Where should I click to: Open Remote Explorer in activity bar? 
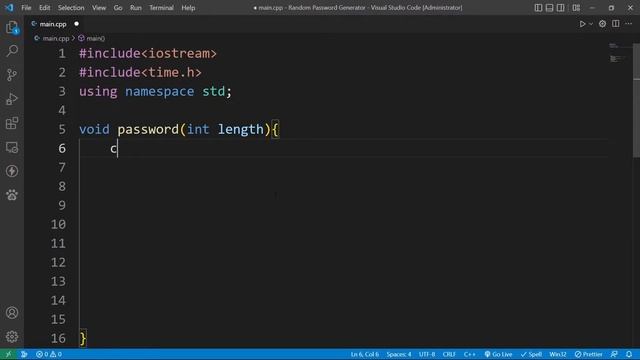12,147
